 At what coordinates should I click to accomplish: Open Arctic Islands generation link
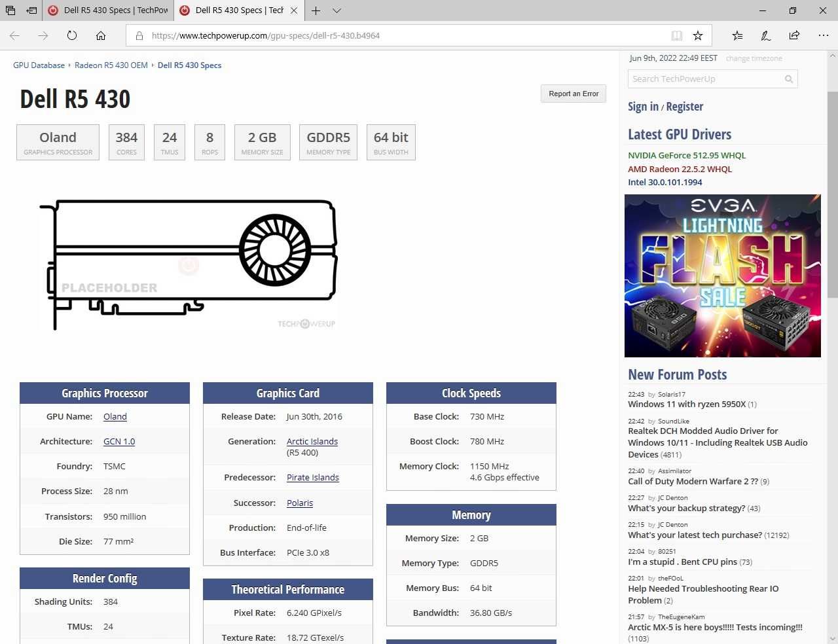pyautogui.click(x=312, y=442)
